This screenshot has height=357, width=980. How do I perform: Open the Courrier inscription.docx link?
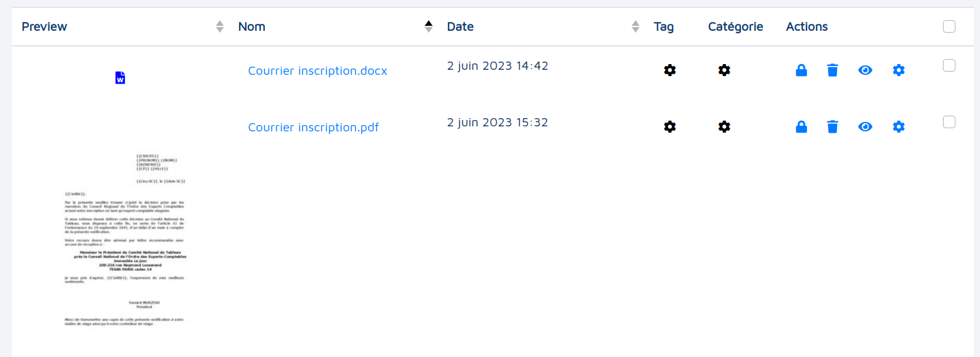point(318,71)
